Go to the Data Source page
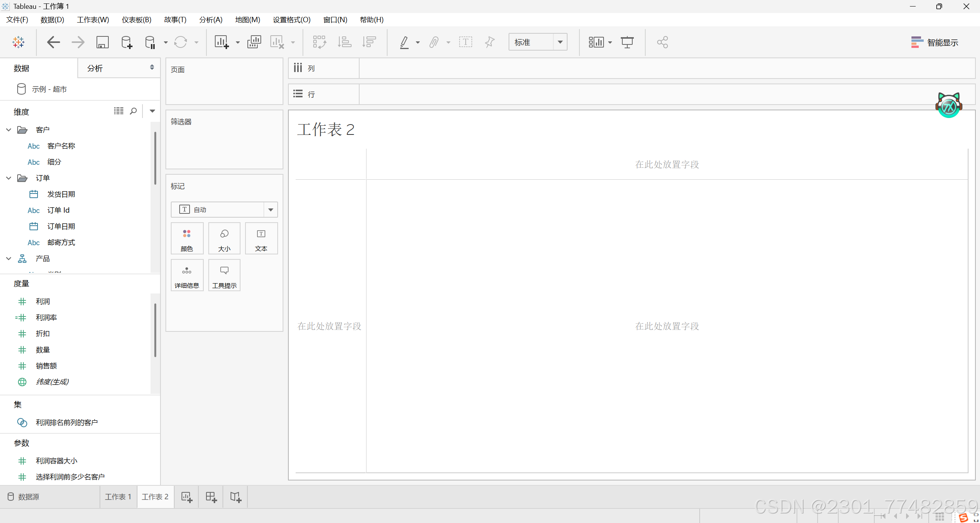This screenshot has height=523, width=980. (x=24, y=497)
